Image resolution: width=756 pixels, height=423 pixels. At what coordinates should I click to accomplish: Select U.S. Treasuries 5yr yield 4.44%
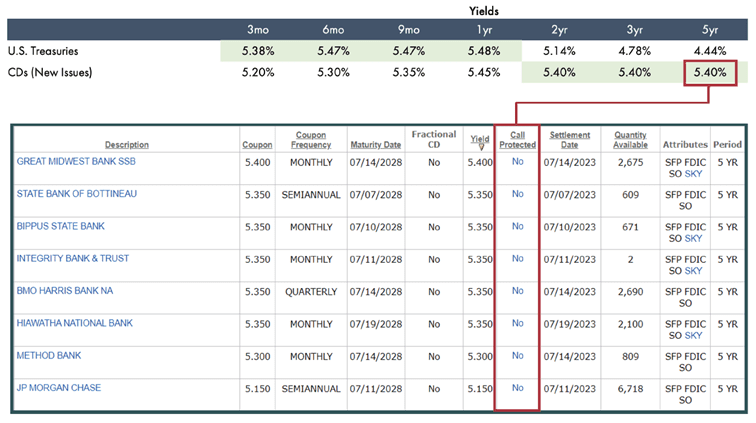(x=710, y=51)
